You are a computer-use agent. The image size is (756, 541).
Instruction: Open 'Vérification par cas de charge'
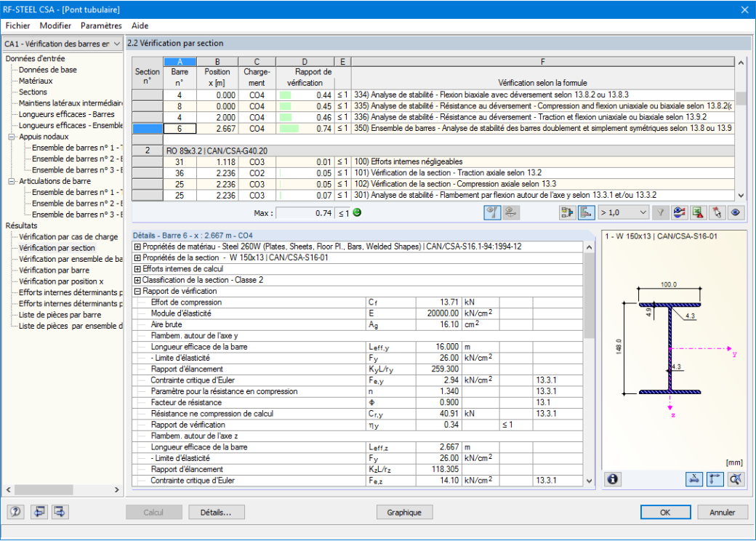68,237
